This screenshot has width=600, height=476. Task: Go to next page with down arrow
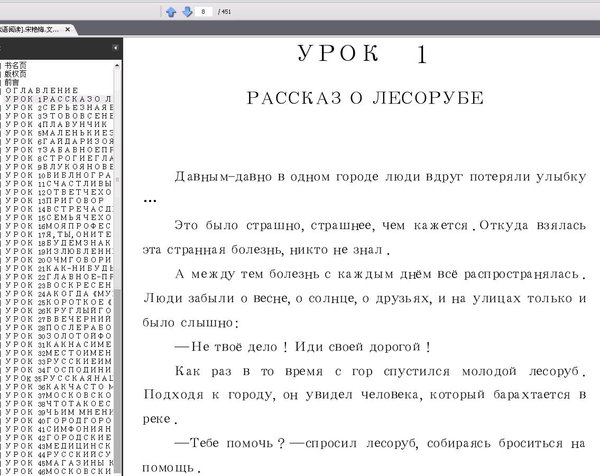186,12
